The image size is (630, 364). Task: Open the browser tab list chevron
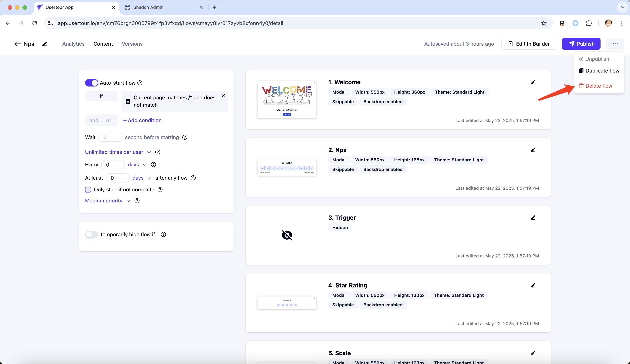pos(622,7)
